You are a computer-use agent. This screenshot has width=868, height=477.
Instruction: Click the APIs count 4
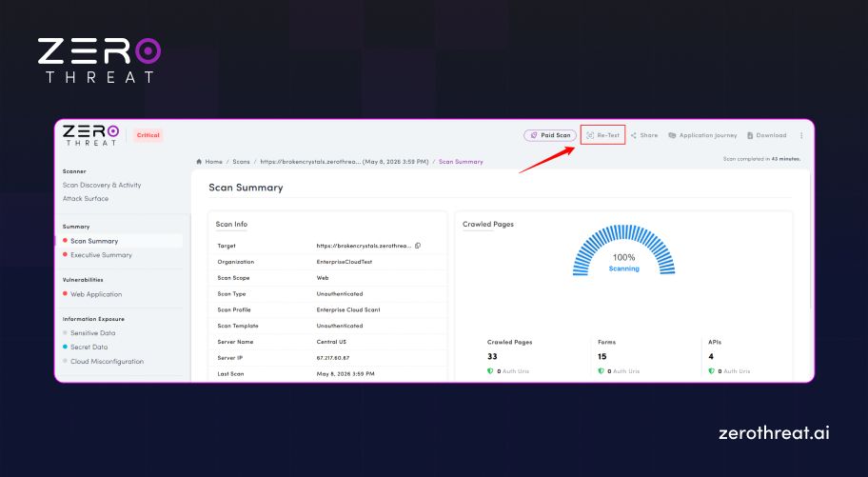[x=711, y=356]
